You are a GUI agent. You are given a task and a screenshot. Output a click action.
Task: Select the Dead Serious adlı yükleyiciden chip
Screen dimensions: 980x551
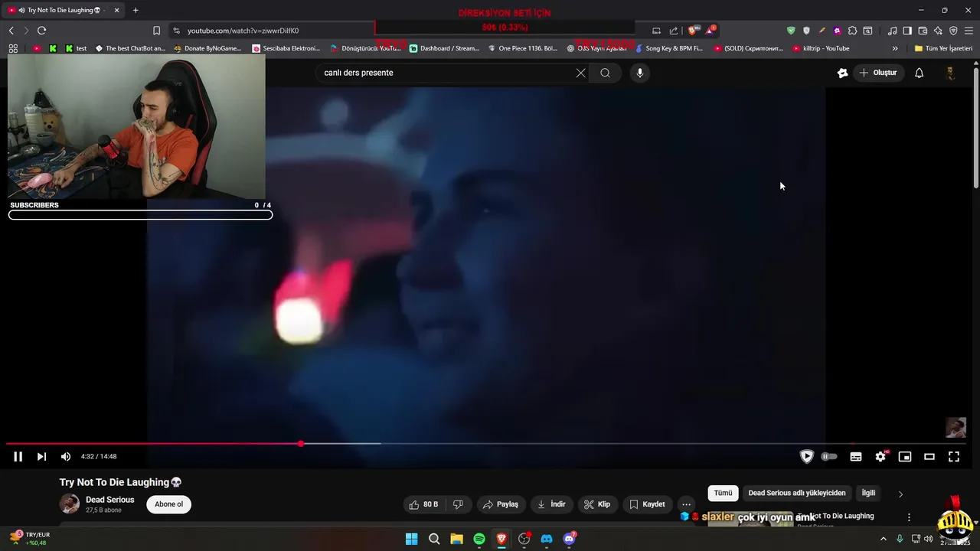[797, 493]
